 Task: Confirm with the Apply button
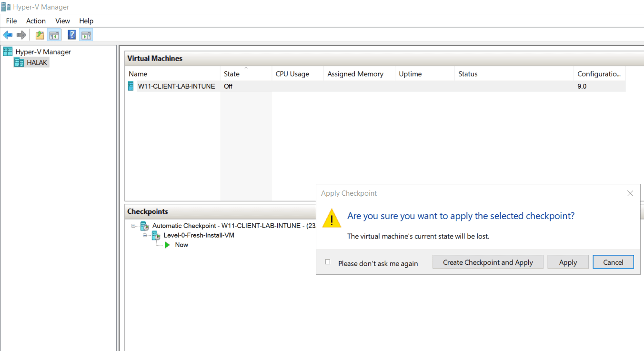coord(568,262)
